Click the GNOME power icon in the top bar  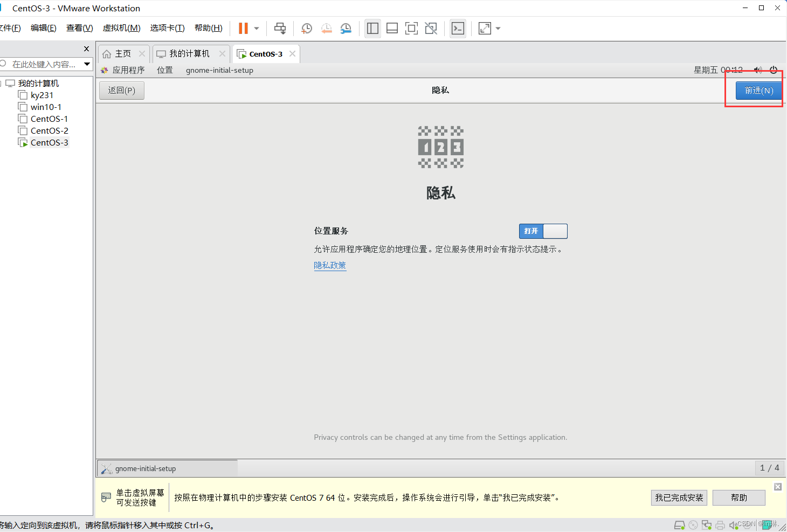coord(774,70)
